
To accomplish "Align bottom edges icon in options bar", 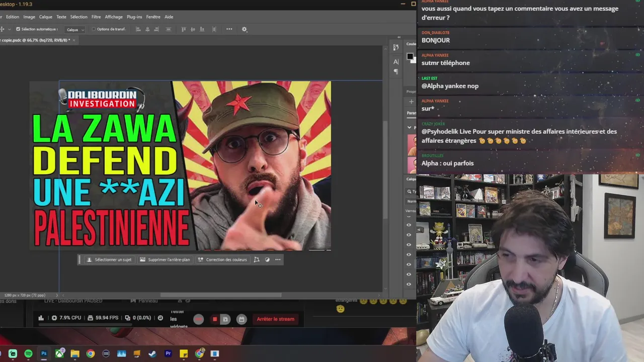I will [203, 29].
